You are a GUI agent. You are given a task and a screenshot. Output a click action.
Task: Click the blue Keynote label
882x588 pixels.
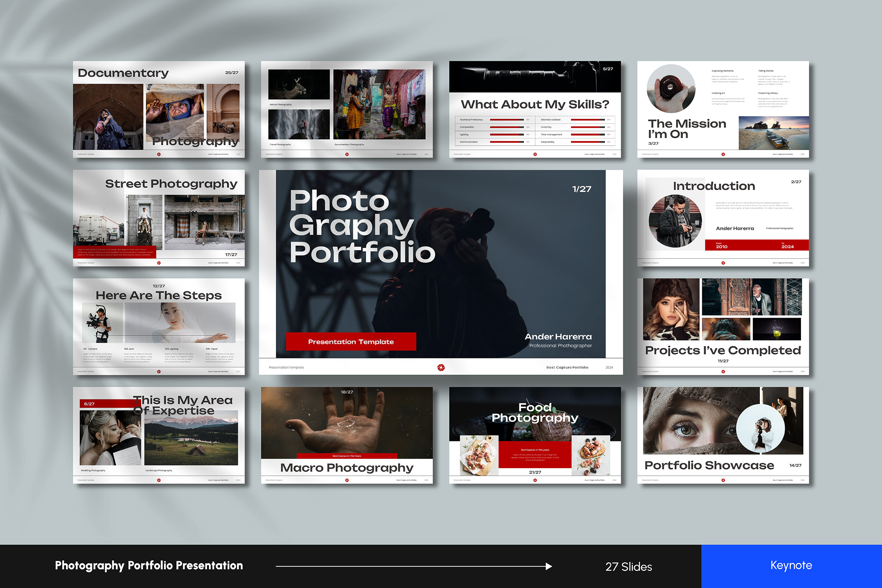(x=791, y=566)
